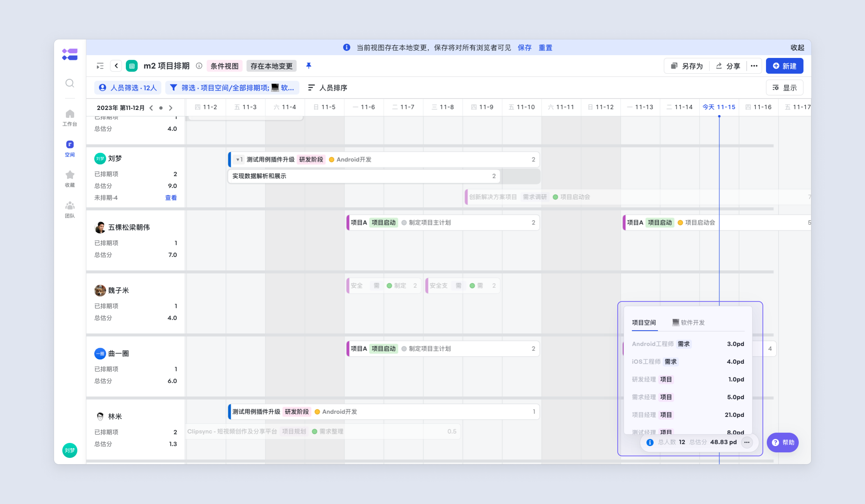Click the 新建 button

pyautogui.click(x=784, y=66)
